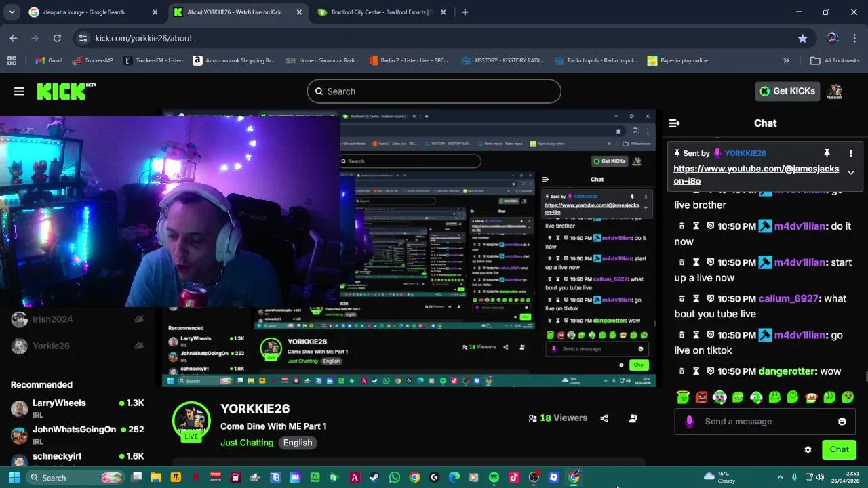The image size is (868, 488).
Task: Open the Just Chatting category link
Action: pyautogui.click(x=247, y=443)
